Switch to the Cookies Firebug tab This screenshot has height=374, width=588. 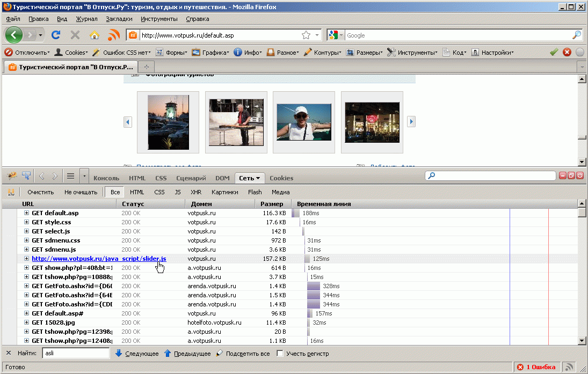(281, 178)
